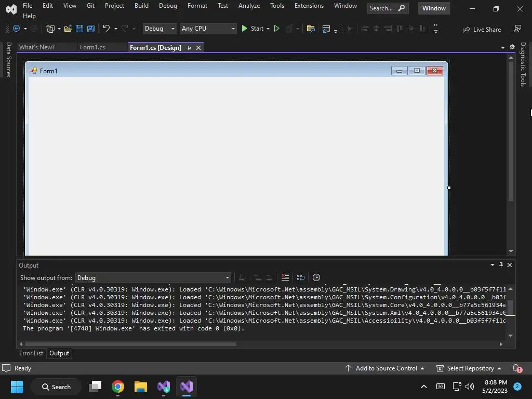Screen dimensions: 532x399
Task: Click the Output horizontal scrollbar thumb
Action: [130, 344]
